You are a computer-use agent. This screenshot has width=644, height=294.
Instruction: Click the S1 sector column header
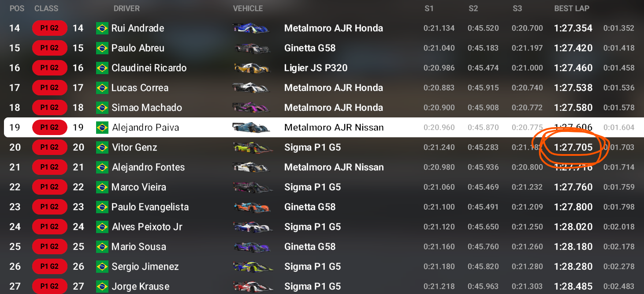429,8
